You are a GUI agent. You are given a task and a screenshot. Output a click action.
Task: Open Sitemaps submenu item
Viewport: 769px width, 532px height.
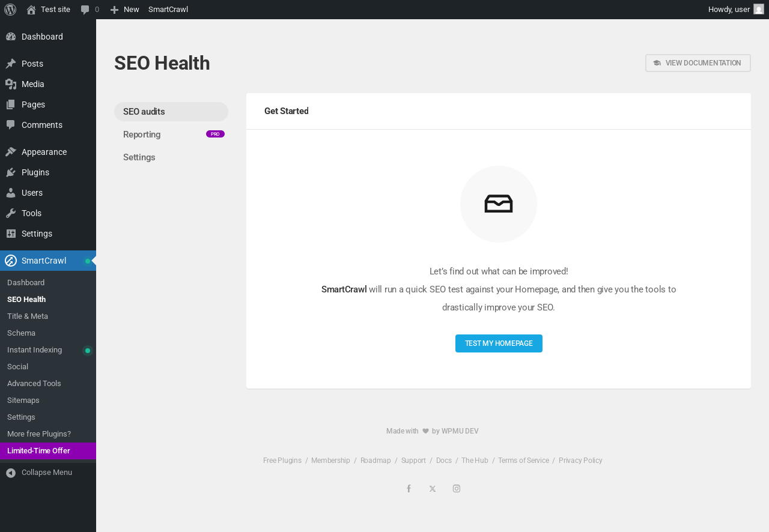[x=48, y=401]
